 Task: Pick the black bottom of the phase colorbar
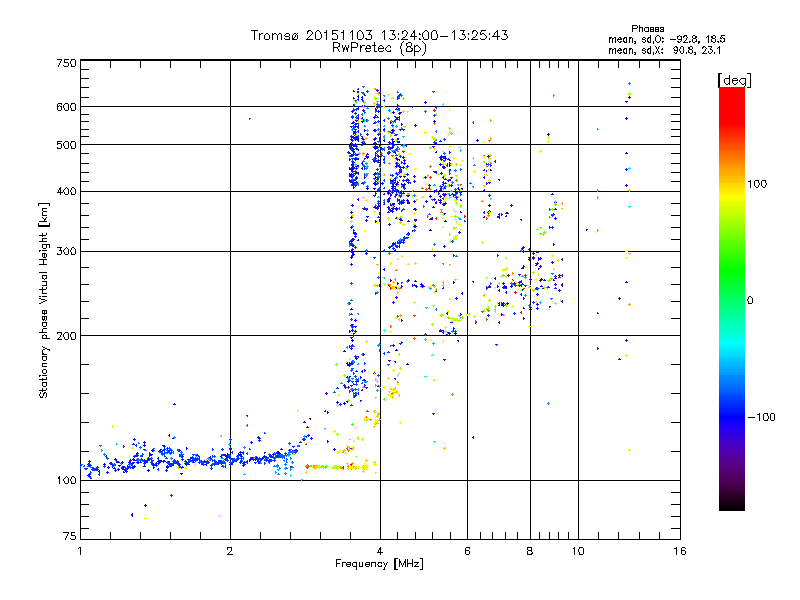(732, 504)
